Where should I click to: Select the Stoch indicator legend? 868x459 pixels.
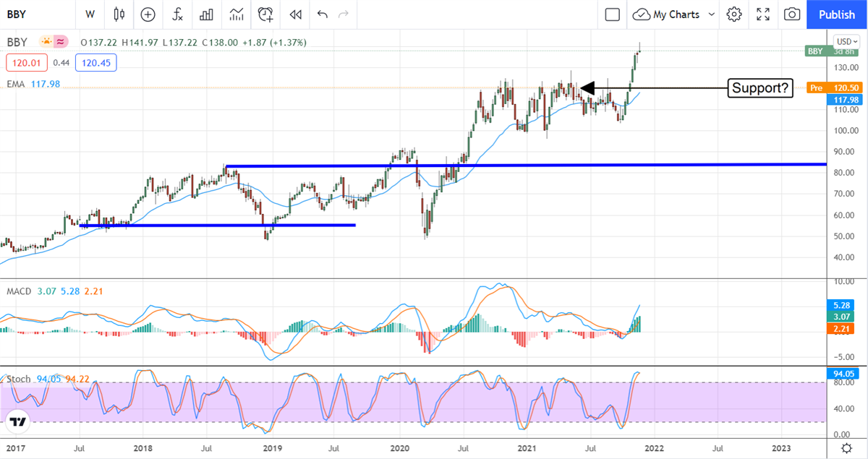[18, 379]
